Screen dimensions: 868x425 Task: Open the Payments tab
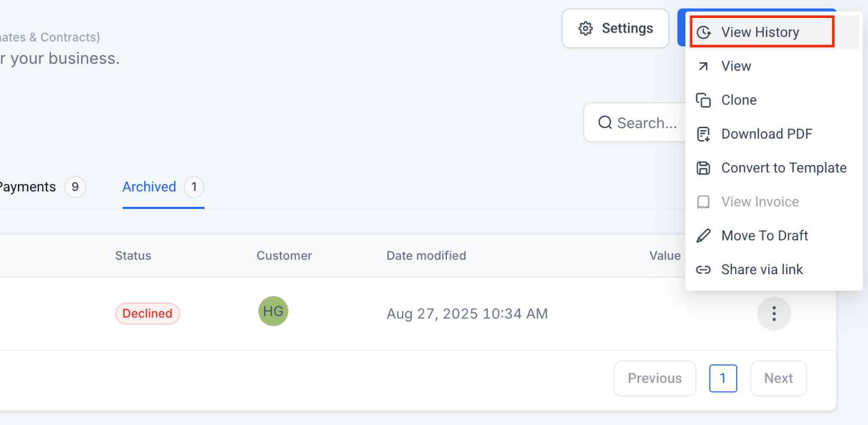pos(27,187)
